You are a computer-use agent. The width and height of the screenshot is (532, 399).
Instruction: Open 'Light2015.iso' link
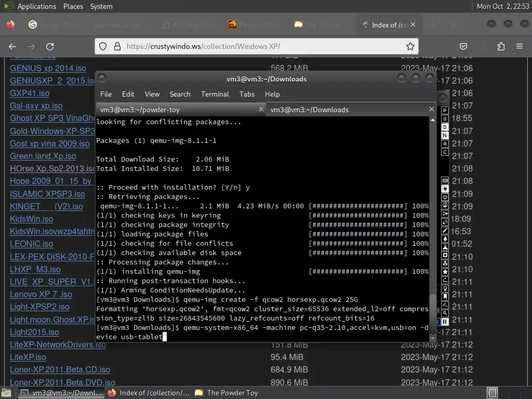click(34, 332)
